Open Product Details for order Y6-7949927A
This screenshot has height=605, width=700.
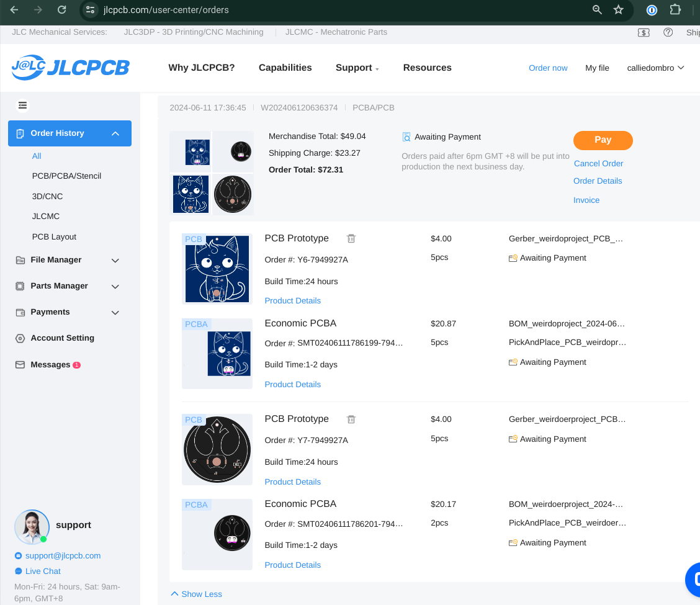(292, 301)
